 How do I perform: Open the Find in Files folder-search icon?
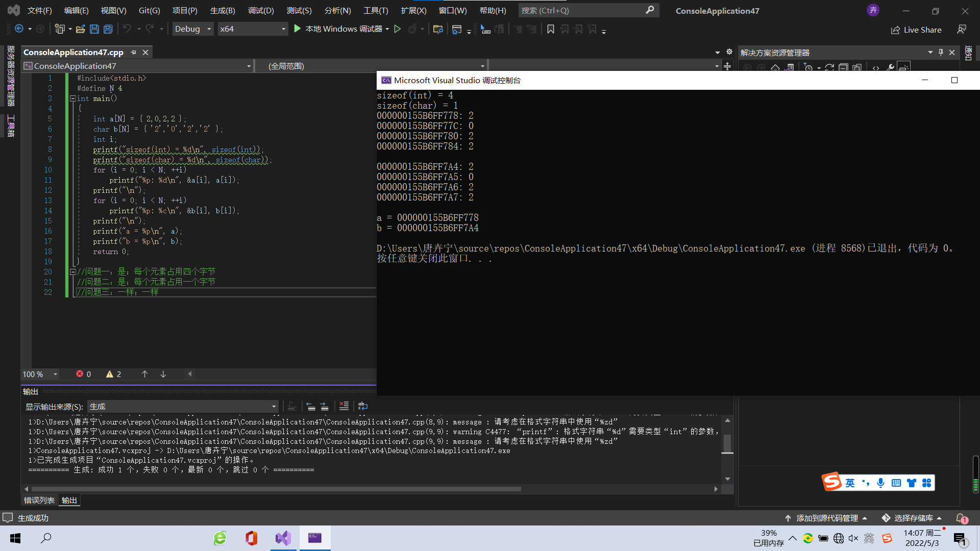[x=437, y=29]
